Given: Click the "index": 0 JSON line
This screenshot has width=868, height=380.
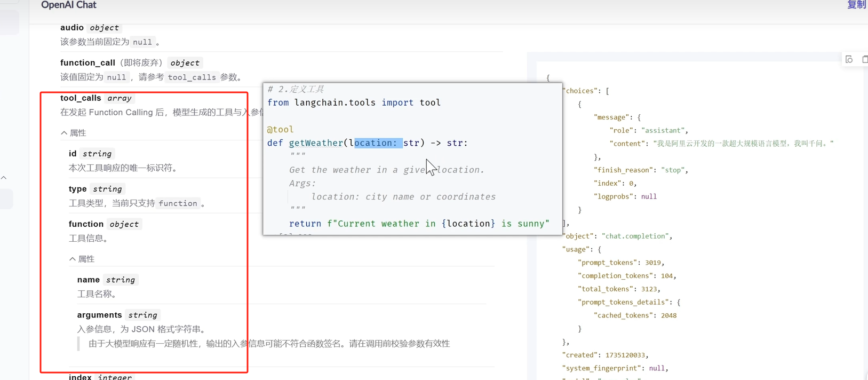Looking at the screenshot, I should point(615,183).
